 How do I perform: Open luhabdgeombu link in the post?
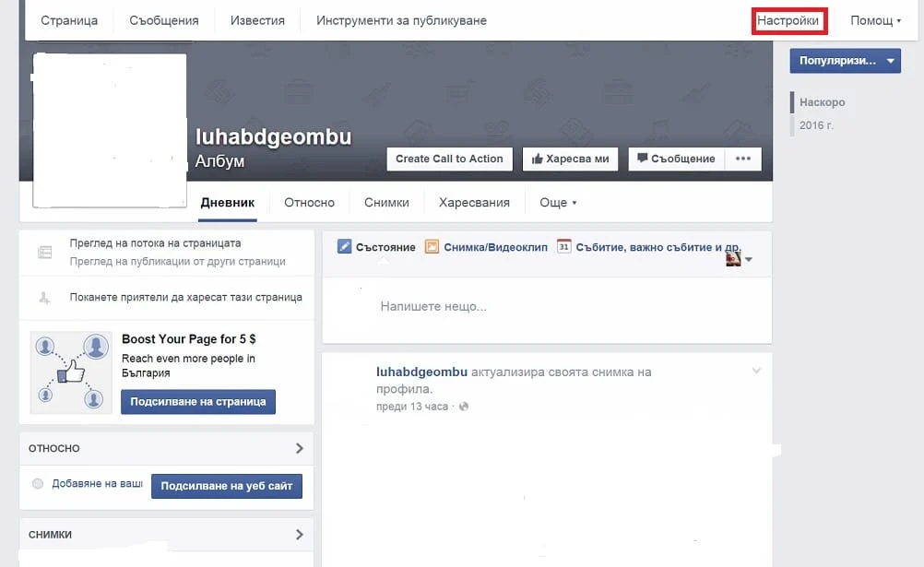click(x=422, y=372)
